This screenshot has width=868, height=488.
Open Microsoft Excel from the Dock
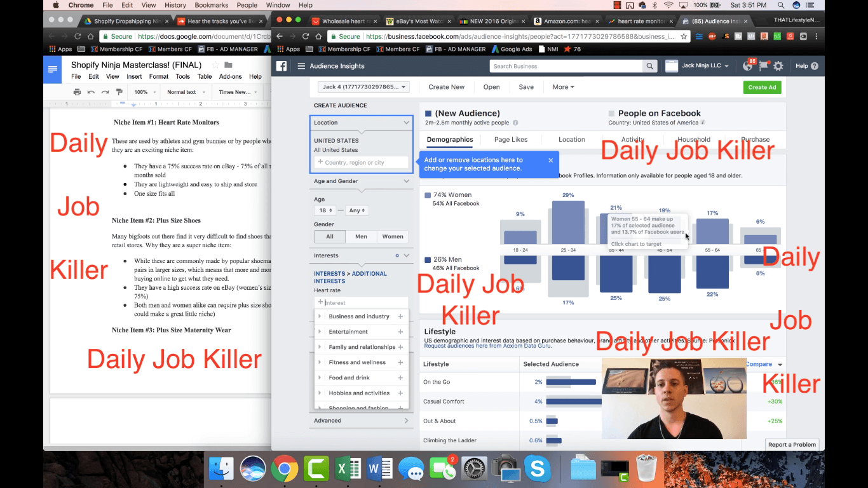[348, 470]
